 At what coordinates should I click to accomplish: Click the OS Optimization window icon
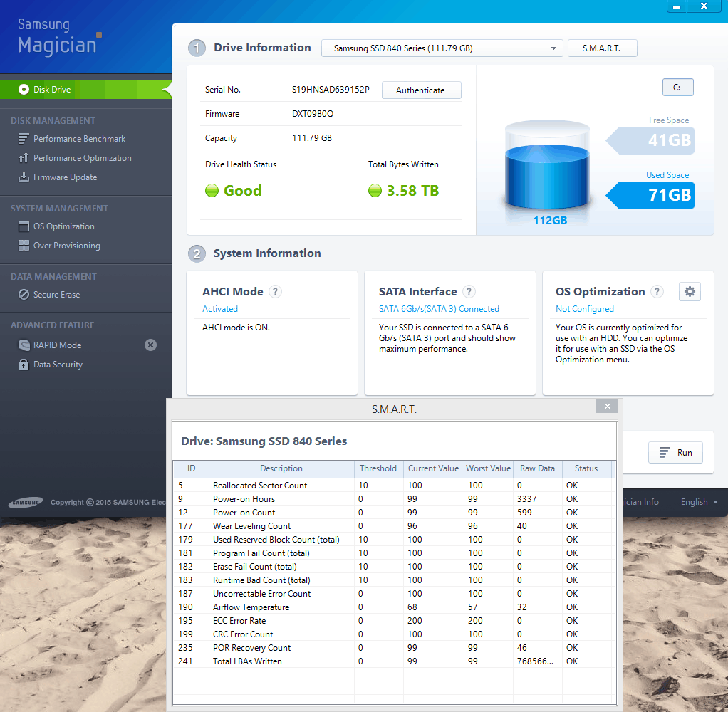click(24, 226)
